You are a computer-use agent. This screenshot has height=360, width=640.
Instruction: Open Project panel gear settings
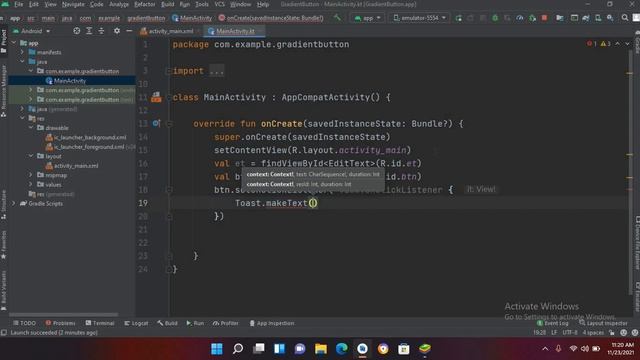click(x=117, y=31)
